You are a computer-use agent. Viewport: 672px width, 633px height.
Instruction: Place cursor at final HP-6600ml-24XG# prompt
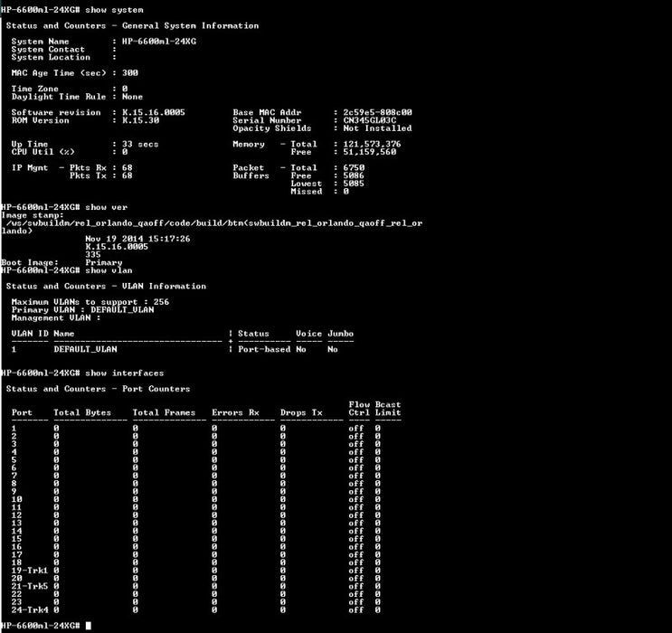(x=89, y=626)
